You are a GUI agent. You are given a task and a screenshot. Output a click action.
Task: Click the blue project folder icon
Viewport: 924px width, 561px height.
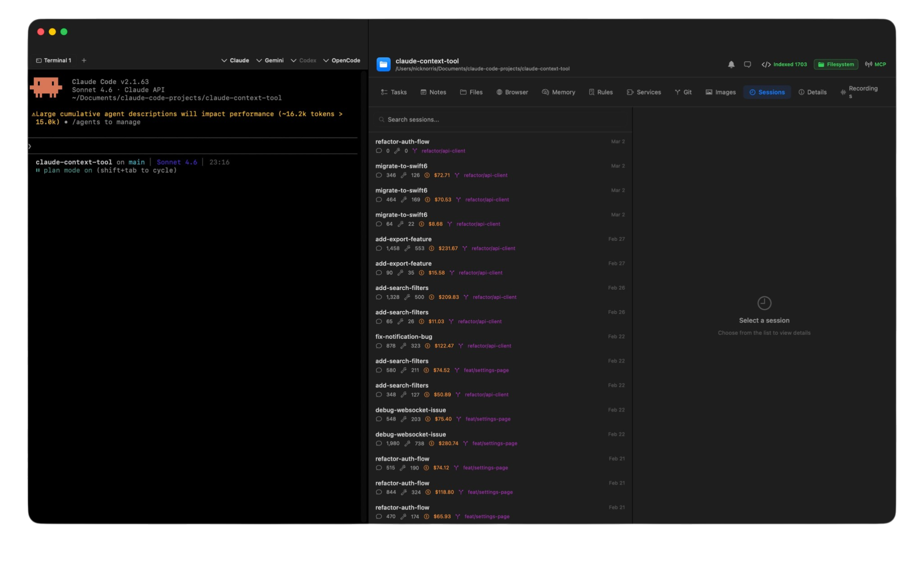point(383,64)
